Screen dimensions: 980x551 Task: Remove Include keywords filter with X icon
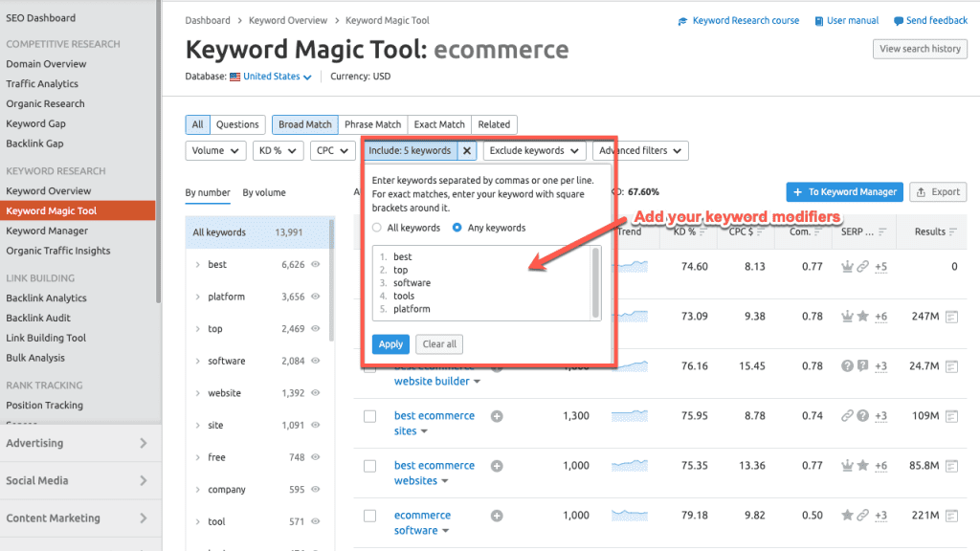click(467, 151)
